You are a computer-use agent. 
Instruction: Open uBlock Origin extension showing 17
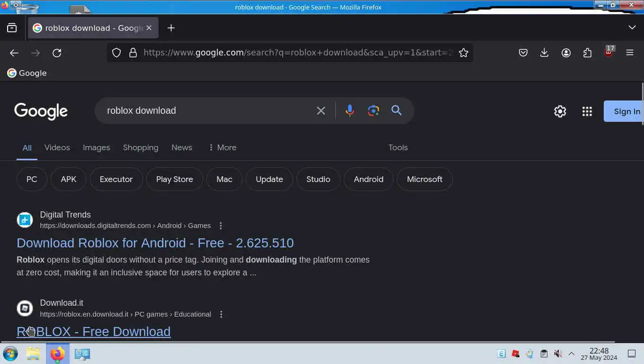[x=608, y=52]
